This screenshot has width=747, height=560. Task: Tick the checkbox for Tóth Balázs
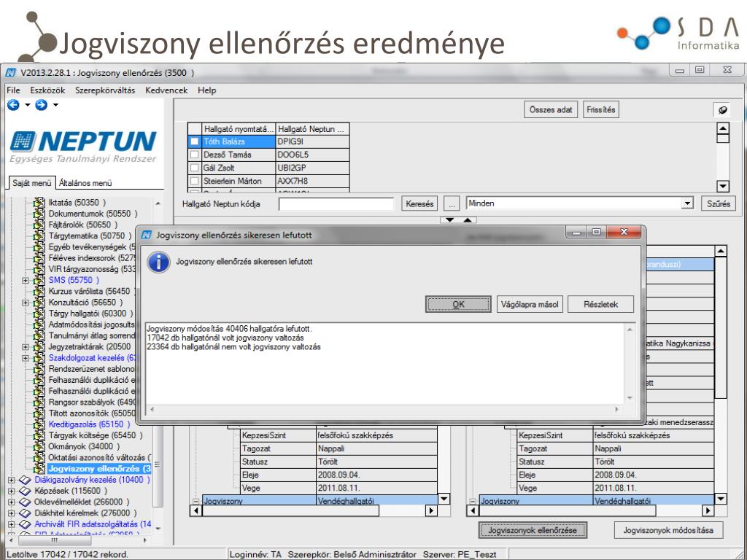point(194,141)
